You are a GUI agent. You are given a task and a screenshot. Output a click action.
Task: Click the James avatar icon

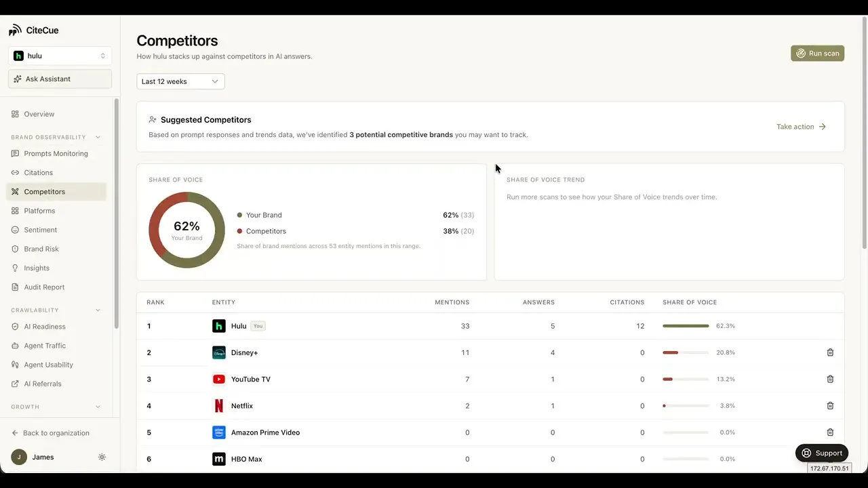(x=19, y=457)
